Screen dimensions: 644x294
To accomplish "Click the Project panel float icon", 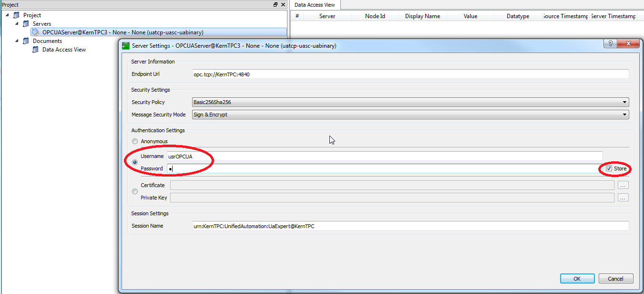I will point(276,5).
